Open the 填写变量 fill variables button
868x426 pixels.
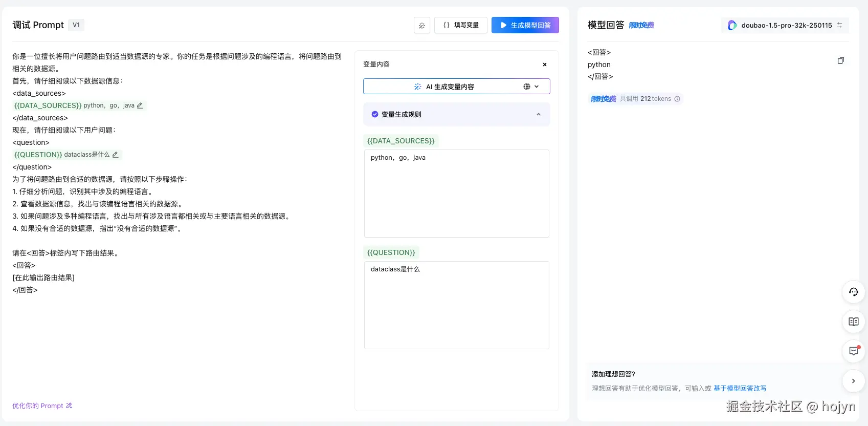pos(461,25)
